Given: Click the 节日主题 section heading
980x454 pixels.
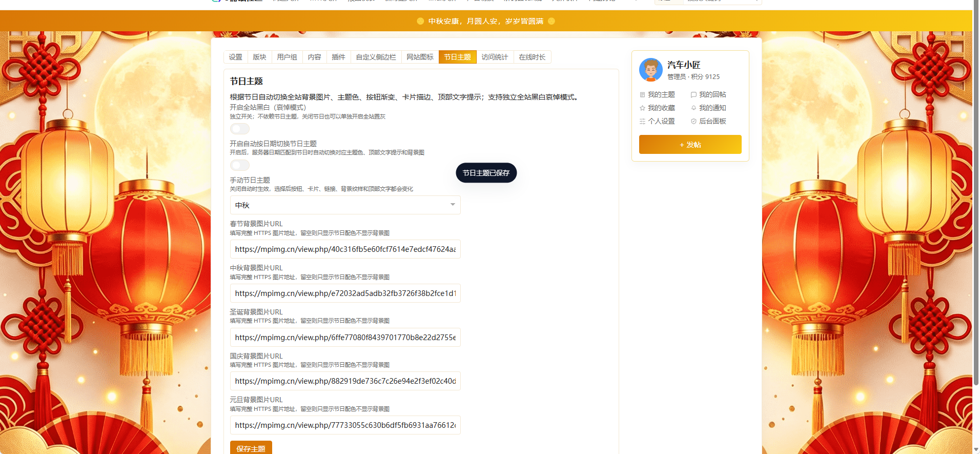Looking at the screenshot, I should (x=247, y=82).
